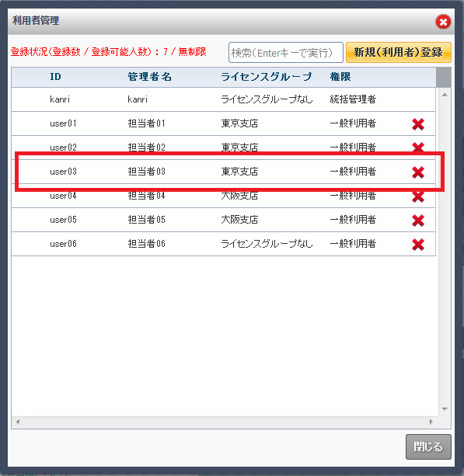Click the vertical scrollbar up arrow
The width and height of the screenshot is (464, 476).
(x=445, y=95)
